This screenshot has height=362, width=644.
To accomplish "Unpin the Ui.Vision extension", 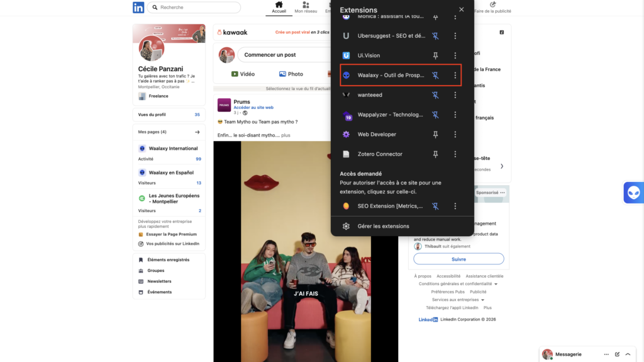I will tap(435, 55).
